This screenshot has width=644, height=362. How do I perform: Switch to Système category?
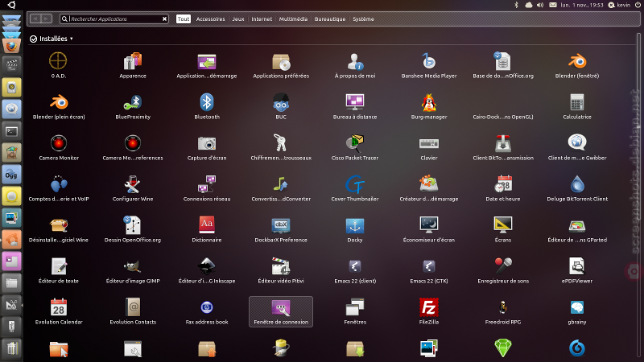(363, 19)
